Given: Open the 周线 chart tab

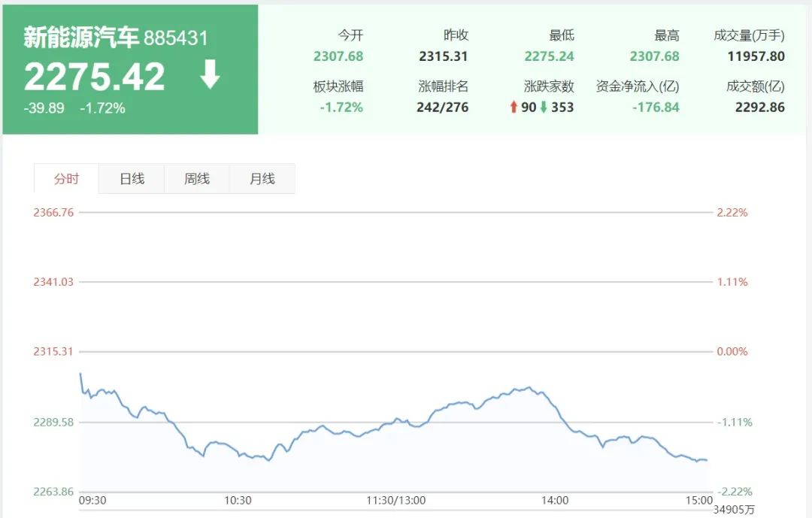Looking at the screenshot, I should (197, 179).
